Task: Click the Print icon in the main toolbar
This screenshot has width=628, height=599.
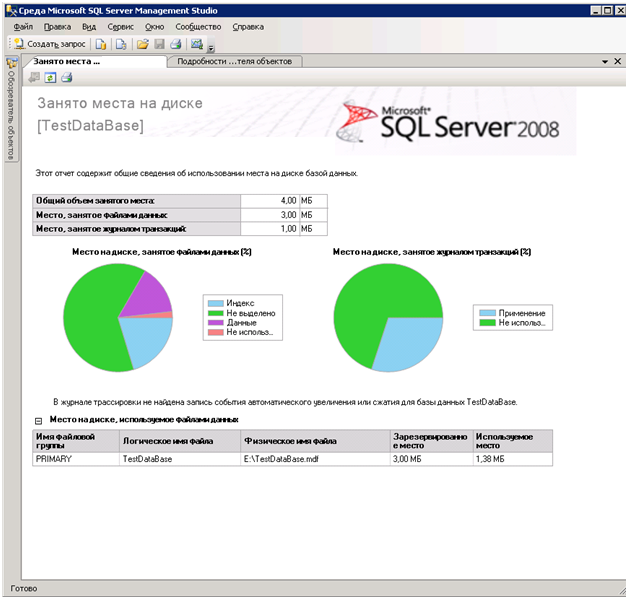Action: click(x=176, y=44)
